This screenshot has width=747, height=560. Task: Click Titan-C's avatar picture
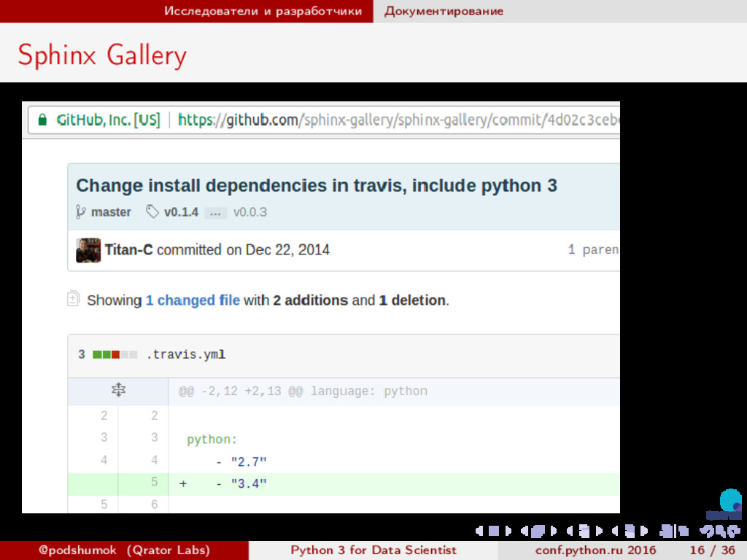88,250
